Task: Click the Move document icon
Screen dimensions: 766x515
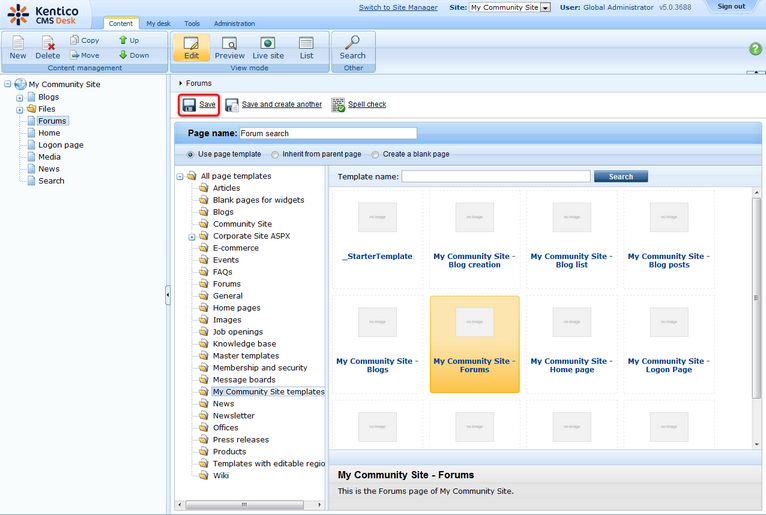Action: [x=84, y=55]
